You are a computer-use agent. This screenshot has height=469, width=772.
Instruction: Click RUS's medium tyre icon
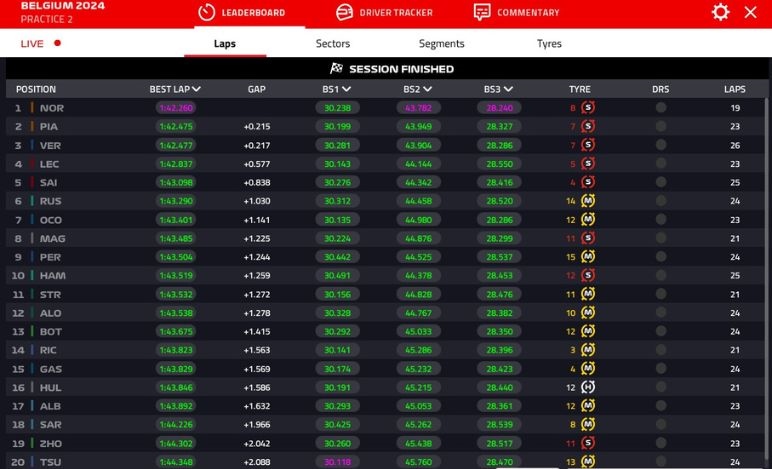(x=588, y=201)
